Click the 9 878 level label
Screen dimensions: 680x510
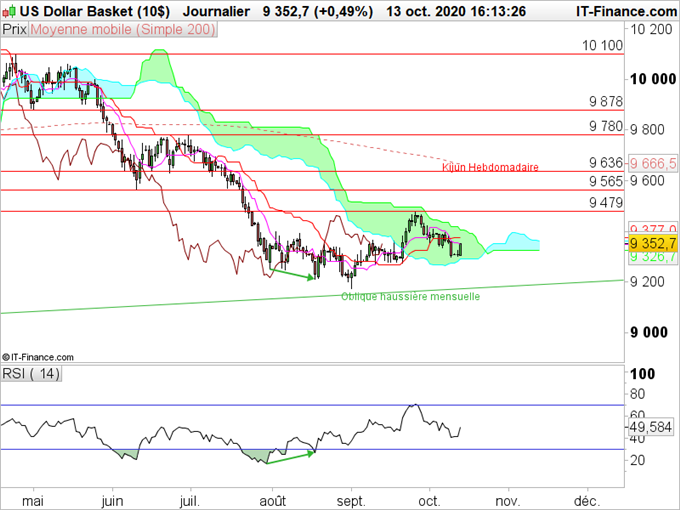click(606, 101)
